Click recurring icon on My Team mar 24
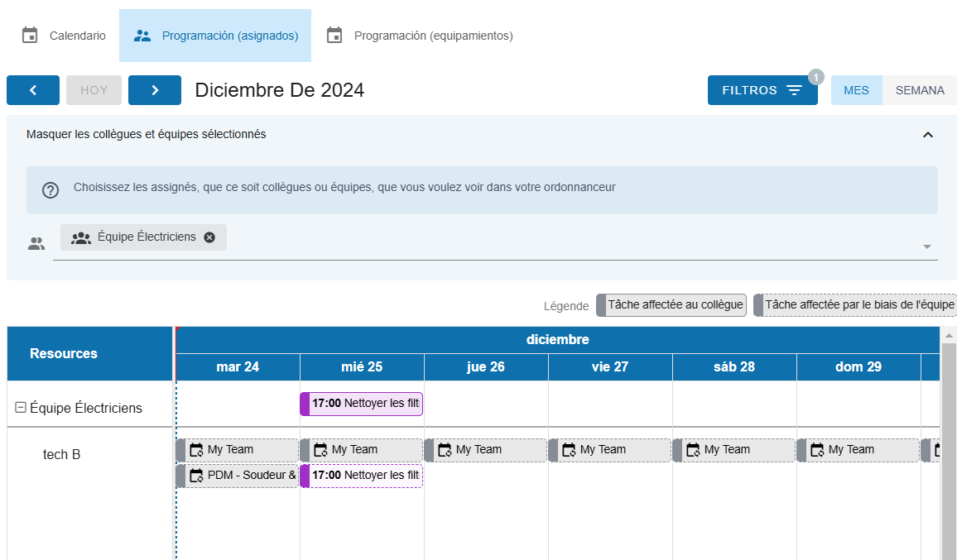 (x=196, y=450)
